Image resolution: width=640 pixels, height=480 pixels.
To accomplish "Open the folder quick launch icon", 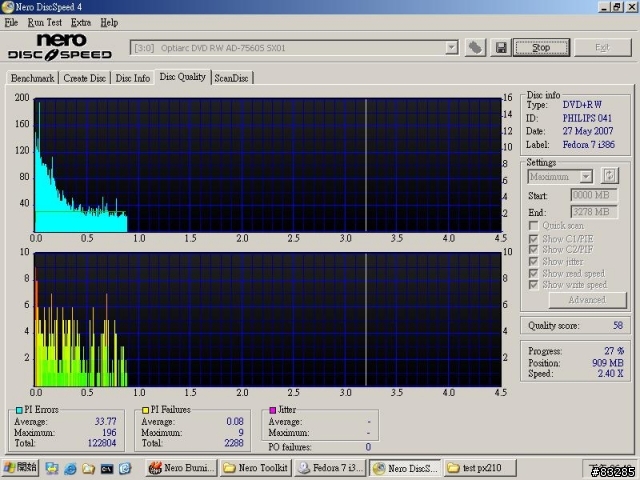I will click(x=88, y=468).
